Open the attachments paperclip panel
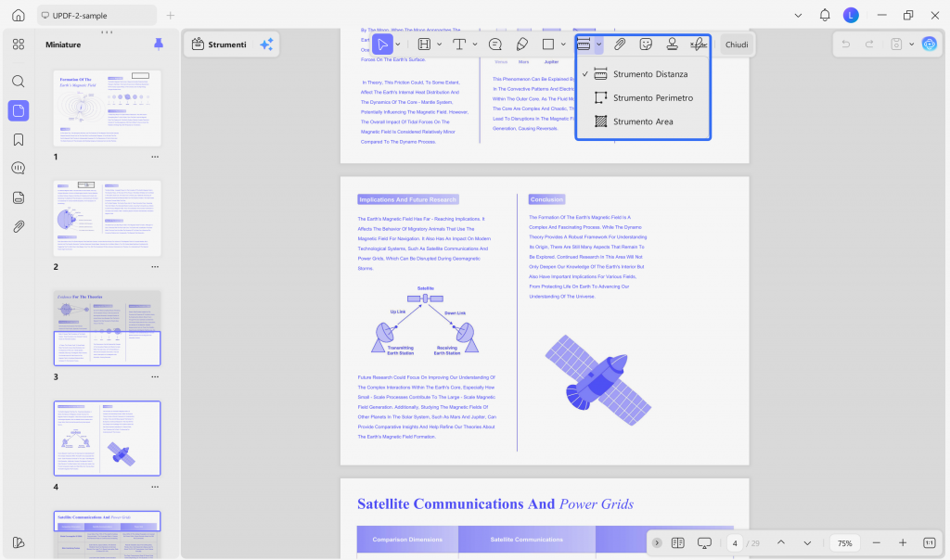The image size is (950, 560). click(19, 226)
